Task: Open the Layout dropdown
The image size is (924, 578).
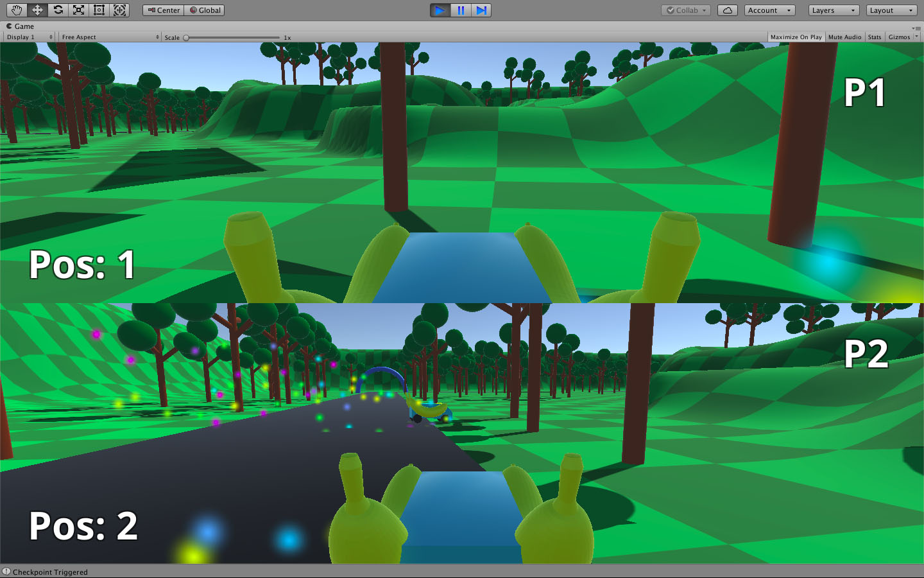Action: [891, 10]
